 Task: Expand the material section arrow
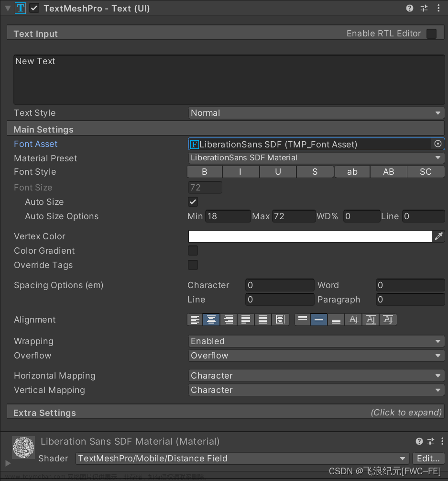[8, 463]
